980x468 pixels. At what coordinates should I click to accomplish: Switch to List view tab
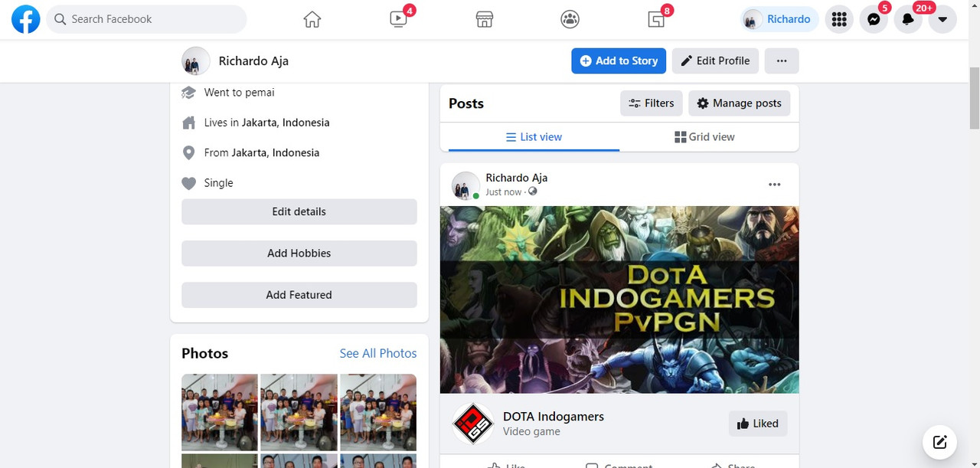point(534,137)
